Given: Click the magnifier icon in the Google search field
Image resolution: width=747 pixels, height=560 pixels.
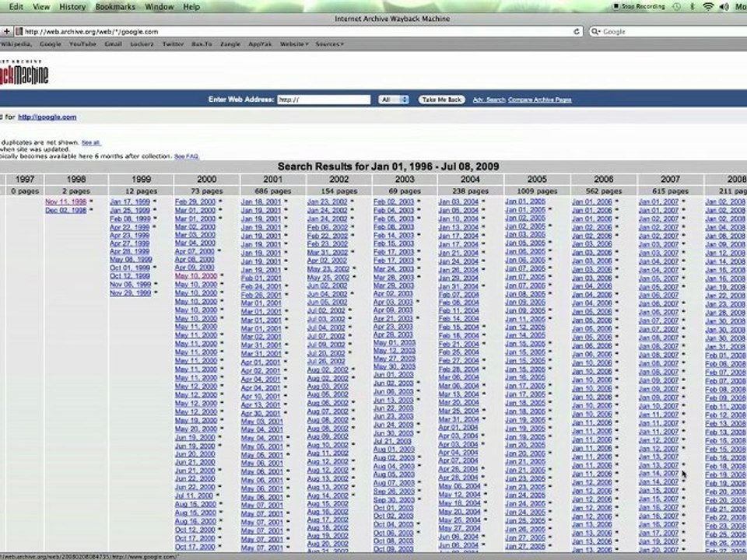Looking at the screenshot, I should (x=595, y=31).
